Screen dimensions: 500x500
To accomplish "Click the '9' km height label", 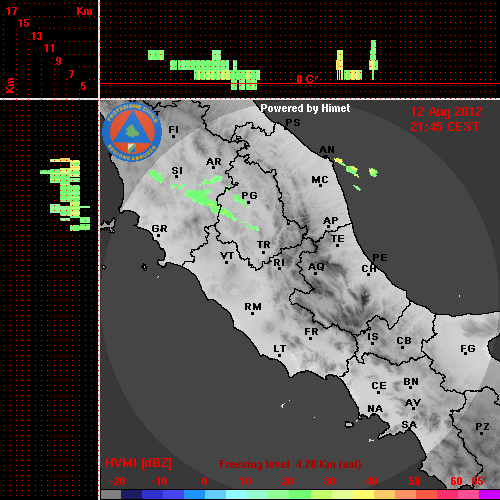I will [59, 61].
